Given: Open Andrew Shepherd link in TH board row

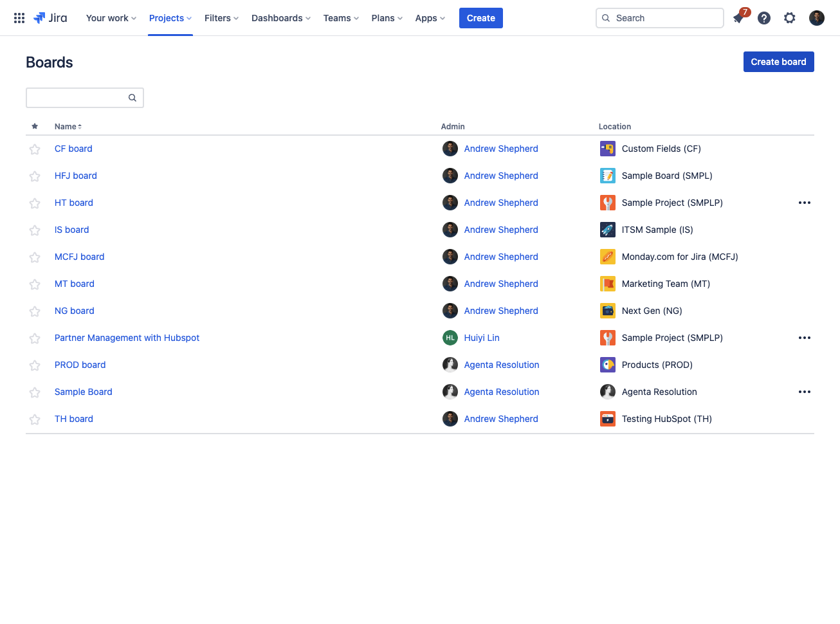Looking at the screenshot, I should pyautogui.click(x=501, y=419).
